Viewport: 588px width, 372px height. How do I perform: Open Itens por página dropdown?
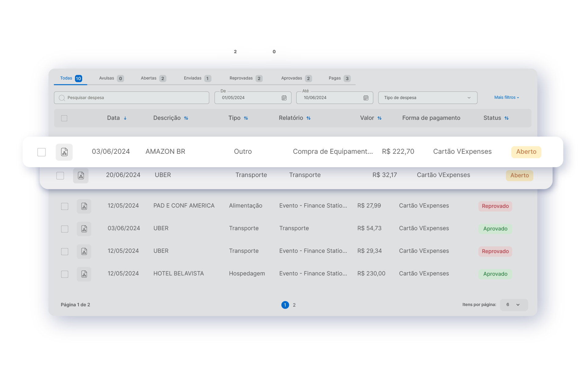(x=513, y=305)
